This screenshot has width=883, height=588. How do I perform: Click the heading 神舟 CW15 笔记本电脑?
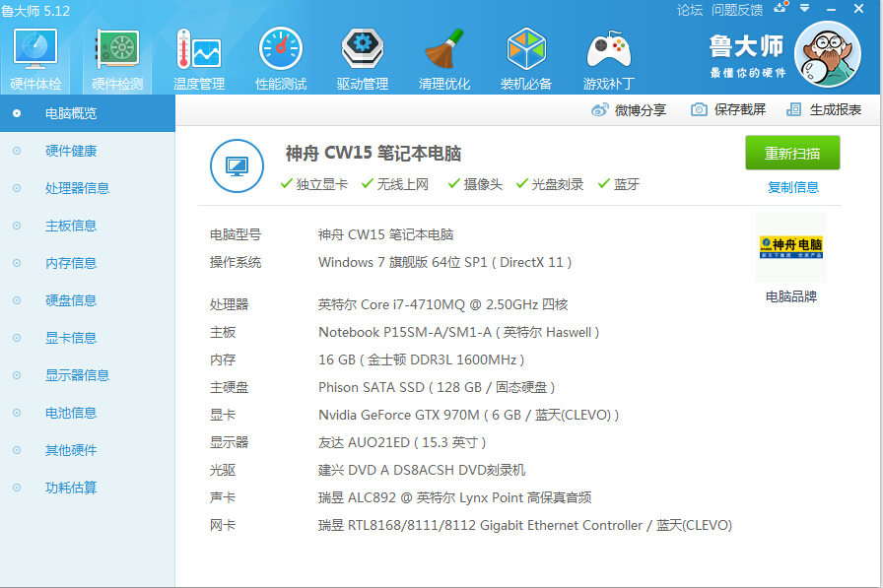coord(374,153)
